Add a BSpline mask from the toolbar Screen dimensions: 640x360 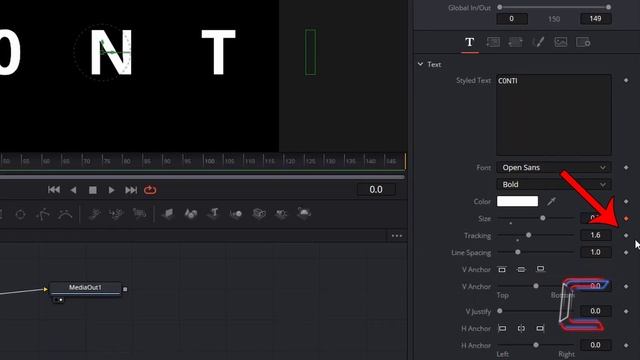click(x=65, y=214)
